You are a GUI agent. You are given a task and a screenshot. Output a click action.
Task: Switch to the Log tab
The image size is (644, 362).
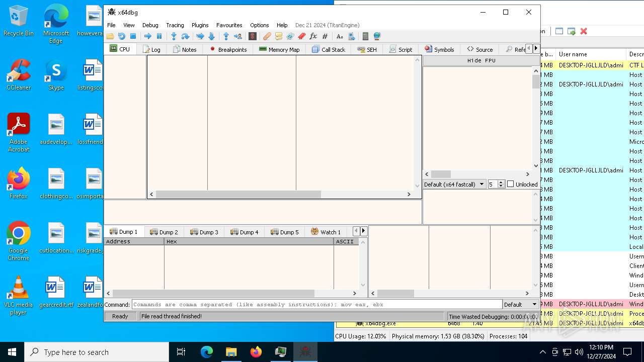click(151, 49)
